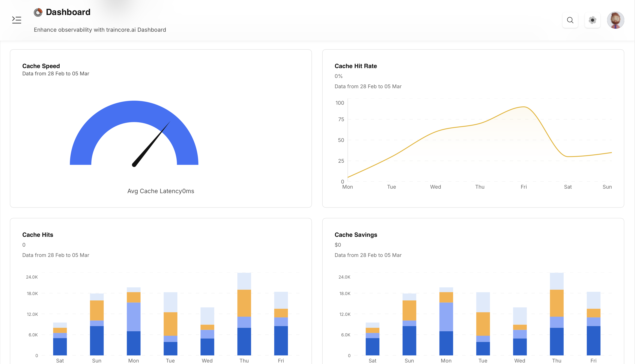Click the Cache Hit Rate card title

click(355, 66)
